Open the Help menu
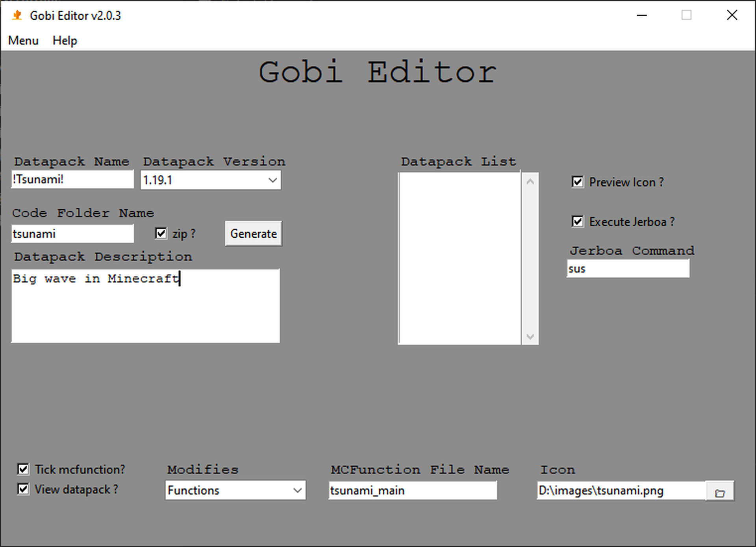 coord(64,40)
